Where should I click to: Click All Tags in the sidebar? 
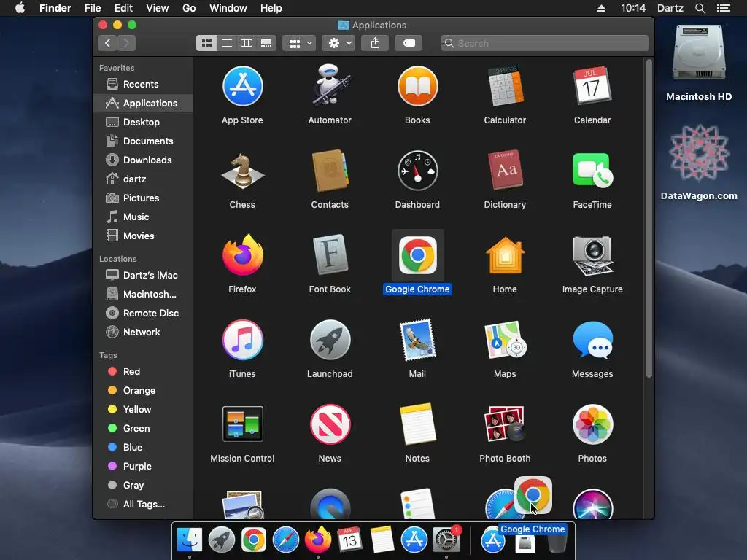143,505
